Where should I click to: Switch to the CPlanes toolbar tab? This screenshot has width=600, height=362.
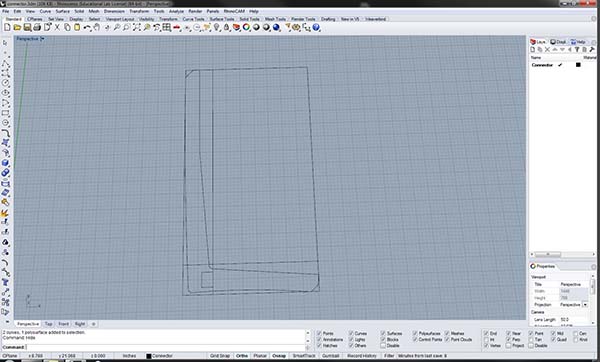tap(34, 19)
